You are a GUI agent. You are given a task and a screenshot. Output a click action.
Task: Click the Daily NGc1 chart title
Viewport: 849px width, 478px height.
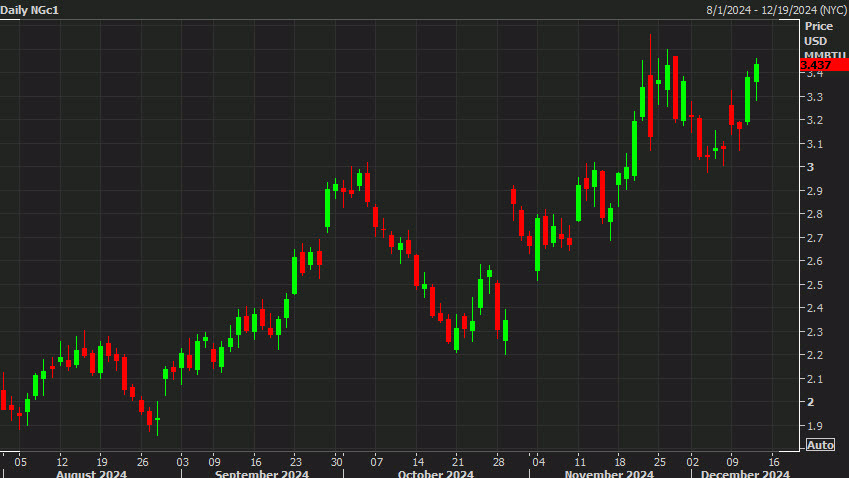click(28, 9)
